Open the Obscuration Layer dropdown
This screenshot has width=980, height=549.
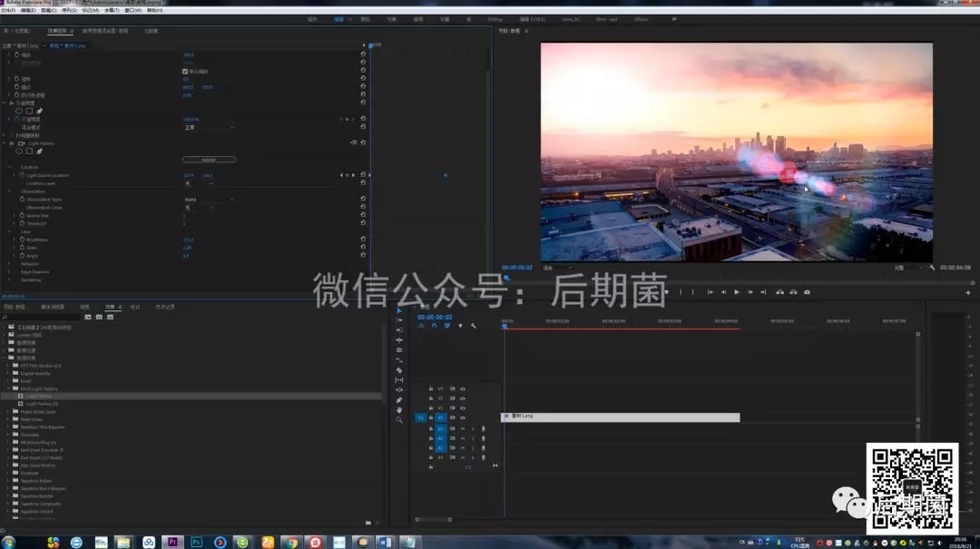(200, 208)
